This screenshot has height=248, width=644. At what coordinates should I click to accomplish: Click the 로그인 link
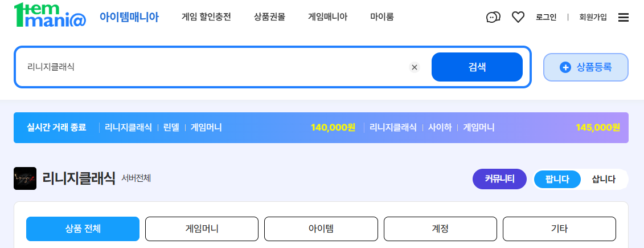pyautogui.click(x=546, y=17)
